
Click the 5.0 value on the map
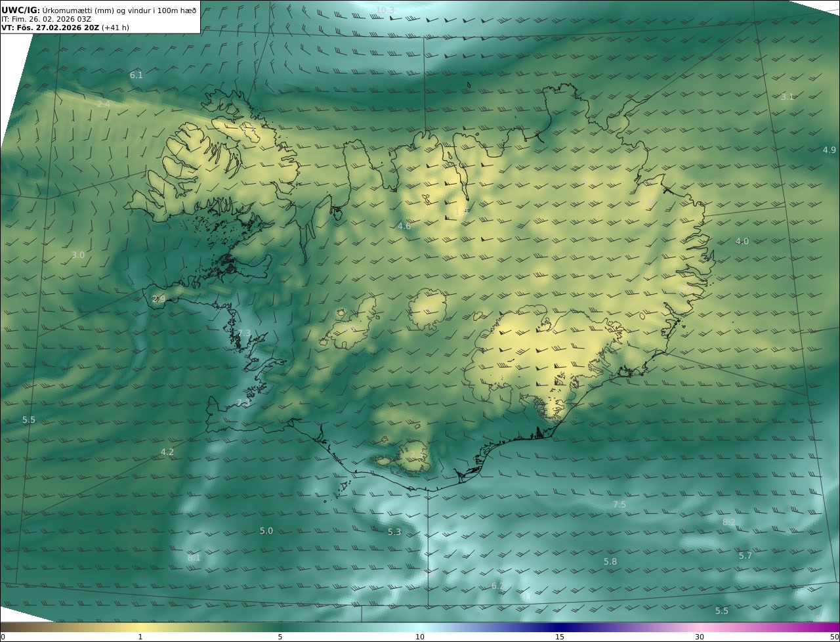tap(266, 530)
